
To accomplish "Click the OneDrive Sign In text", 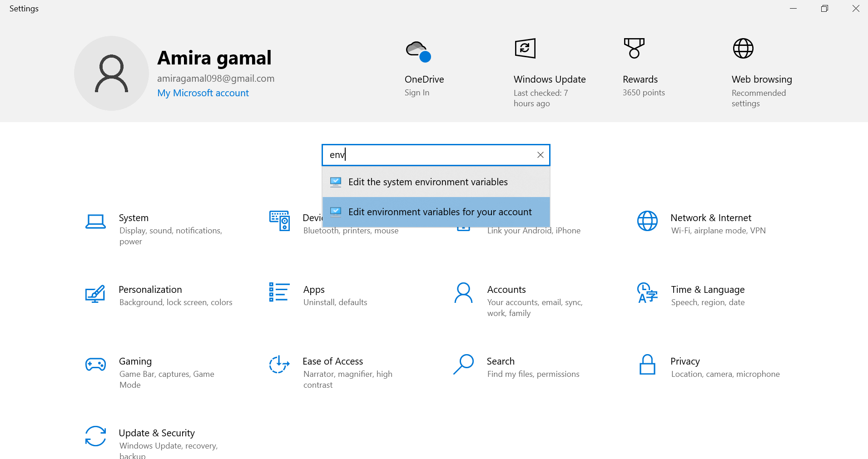I will click(x=417, y=93).
